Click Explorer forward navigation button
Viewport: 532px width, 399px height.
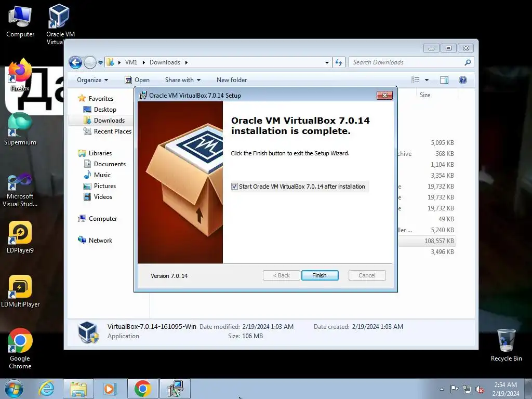point(90,62)
